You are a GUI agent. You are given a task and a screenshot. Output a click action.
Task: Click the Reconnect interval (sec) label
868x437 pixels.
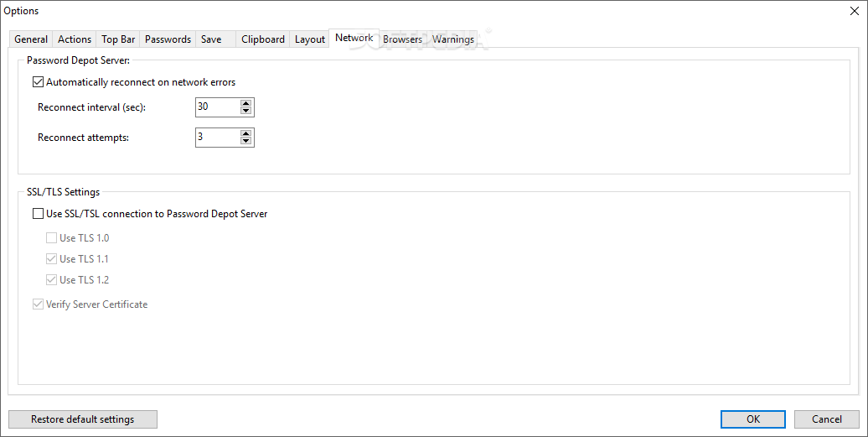click(91, 107)
